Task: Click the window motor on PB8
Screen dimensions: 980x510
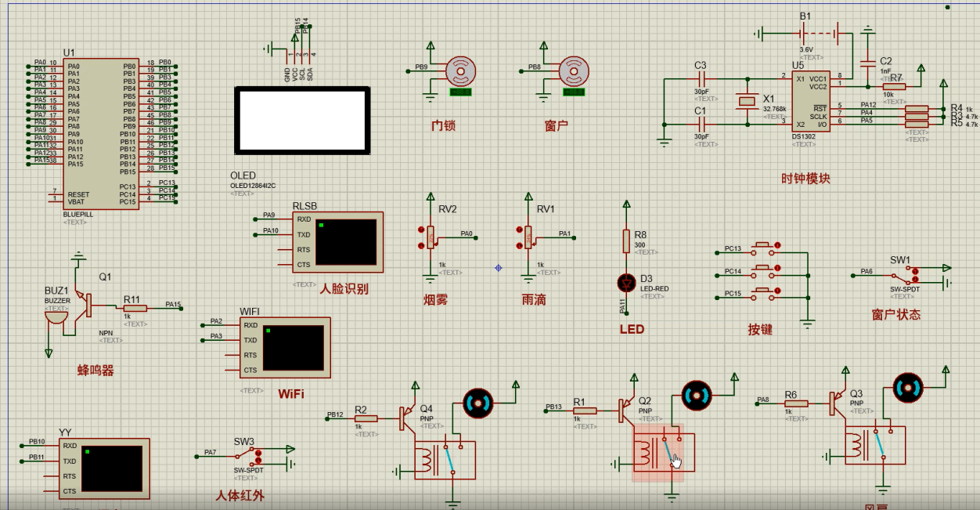Action: point(573,72)
